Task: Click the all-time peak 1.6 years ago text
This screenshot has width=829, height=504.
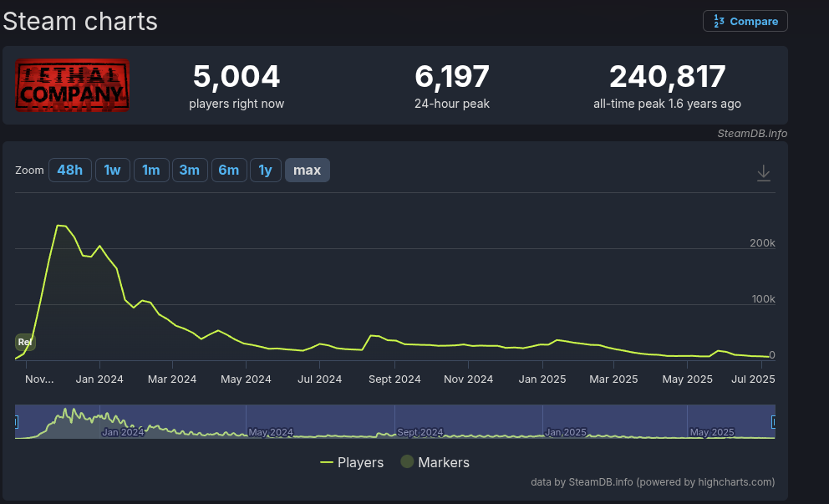Action: tap(667, 104)
